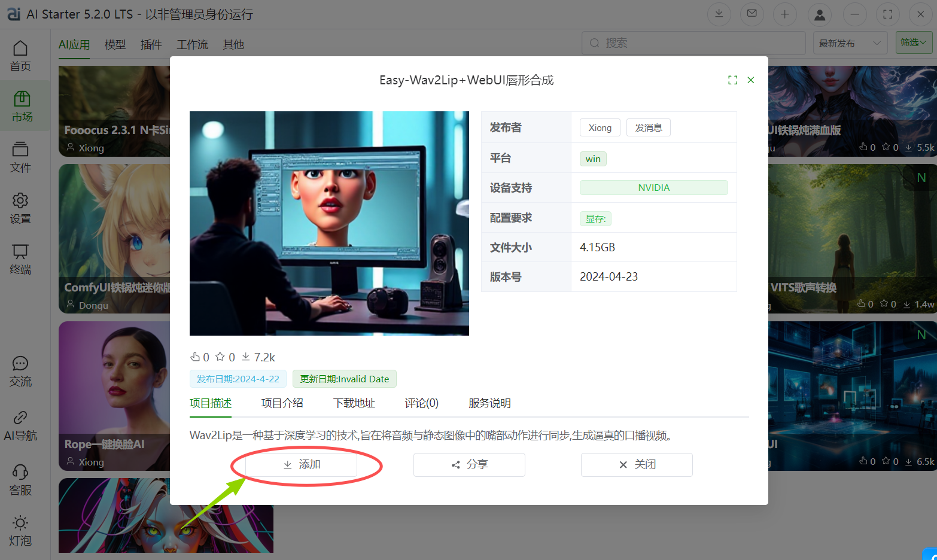
Task: Select the 项目介绍 tab in dialog
Action: tap(282, 403)
